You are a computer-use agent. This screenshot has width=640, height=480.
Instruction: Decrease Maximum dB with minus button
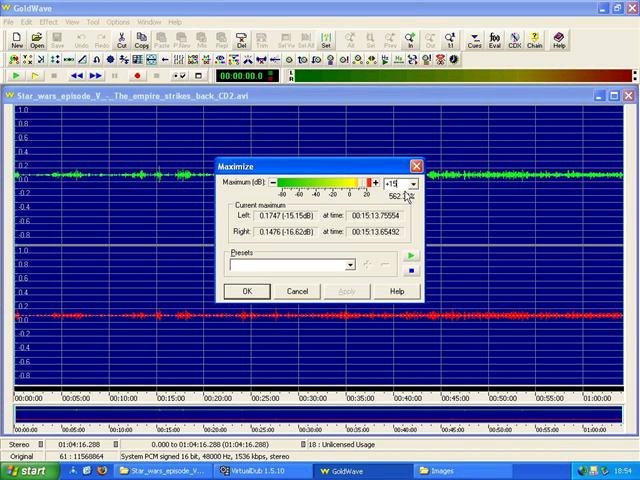point(273,183)
